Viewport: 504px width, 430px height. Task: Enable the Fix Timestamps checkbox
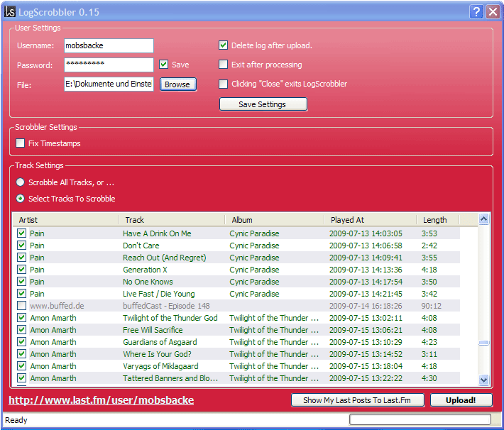[x=21, y=143]
